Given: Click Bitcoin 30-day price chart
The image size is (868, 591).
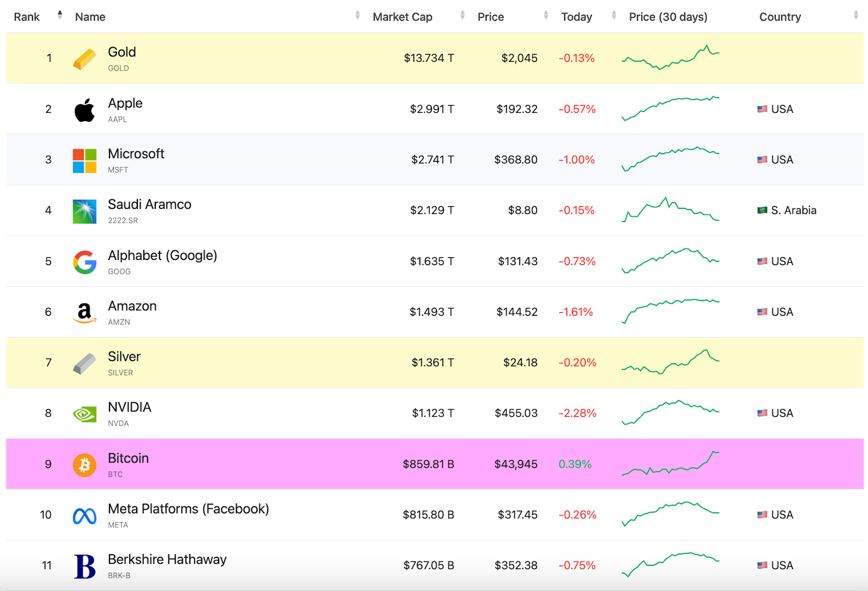Looking at the screenshot, I should click(671, 463).
